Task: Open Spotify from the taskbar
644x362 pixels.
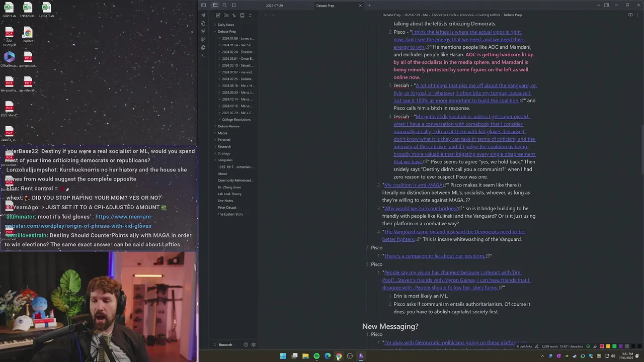Action: pos(316,356)
